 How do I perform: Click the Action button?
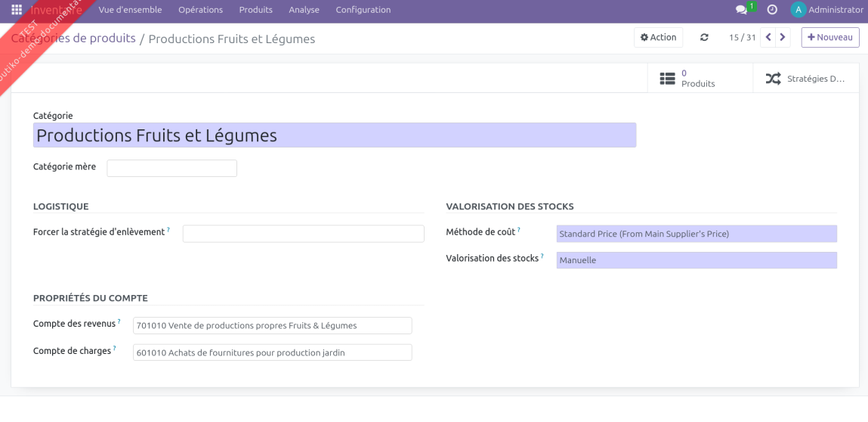click(658, 37)
